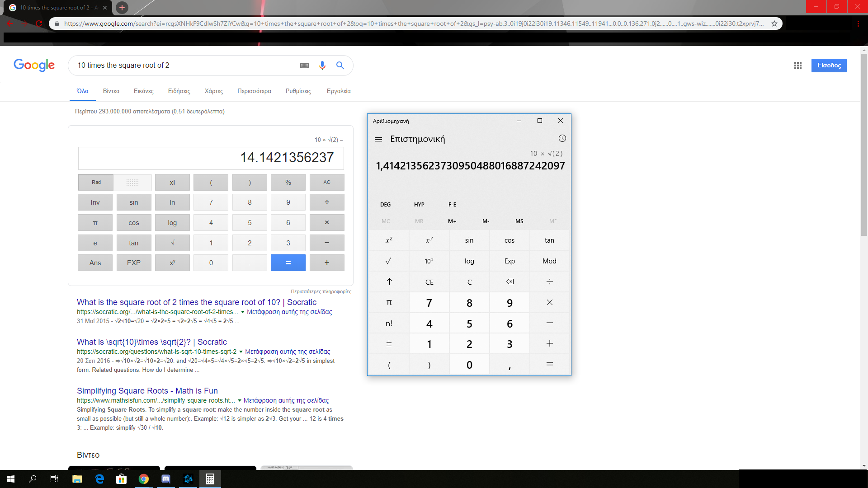Toggle Rad mode in Google calculator
The width and height of the screenshot is (868, 488).
[96, 182]
